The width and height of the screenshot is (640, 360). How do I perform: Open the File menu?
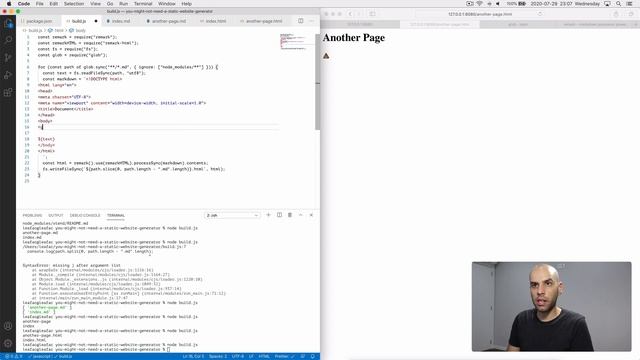point(40,4)
